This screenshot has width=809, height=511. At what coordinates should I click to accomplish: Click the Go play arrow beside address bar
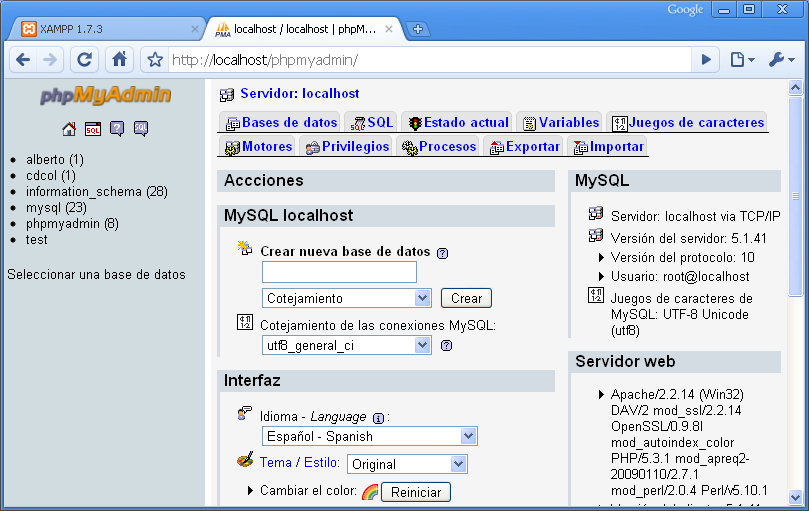click(x=706, y=60)
